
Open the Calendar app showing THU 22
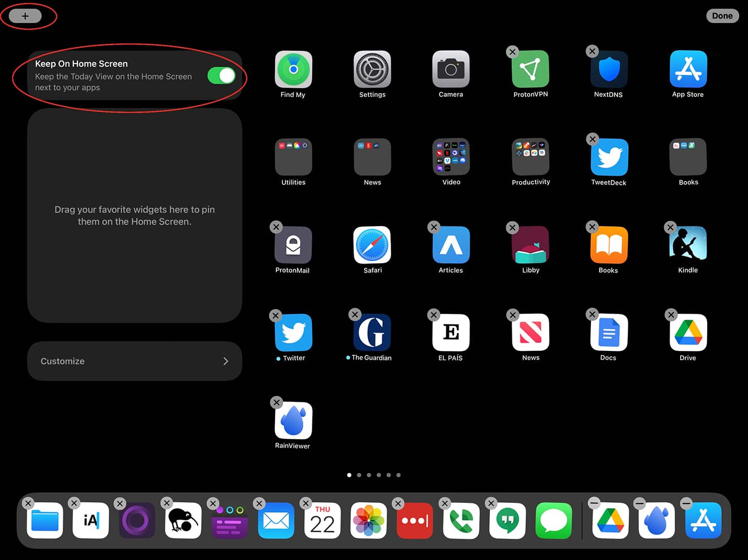(x=322, y=521)
